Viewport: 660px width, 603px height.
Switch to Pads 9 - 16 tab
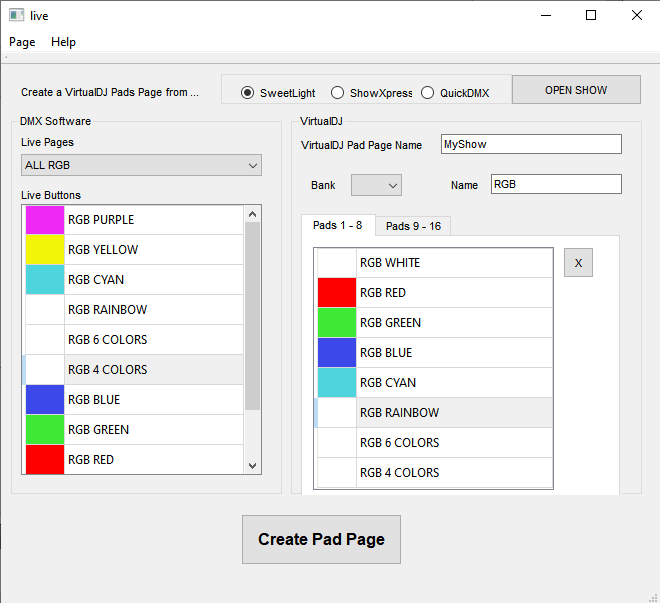(x=413, y=226)
